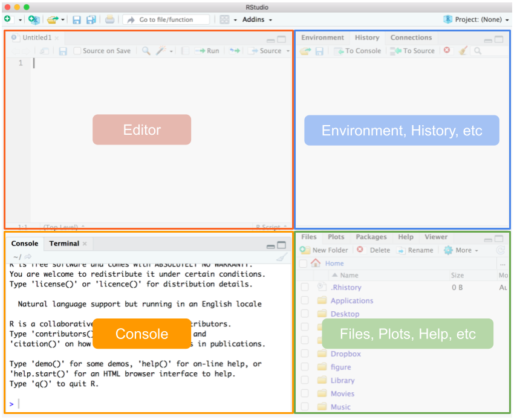Clear all history with the broom icon
The image size is (514, 420).
pyautogui.click(x=463, y=50)
